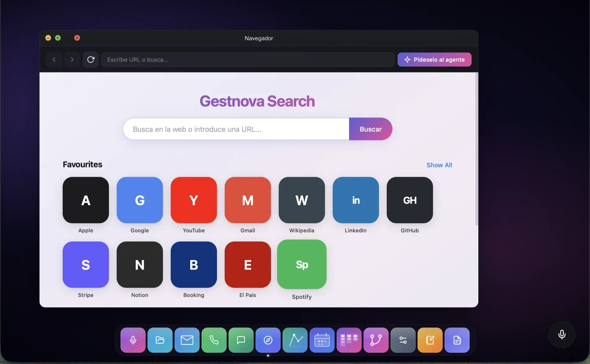Go back using the browser back arrow
The width and height of the screenshot is (590, 364).
[54, 59]
